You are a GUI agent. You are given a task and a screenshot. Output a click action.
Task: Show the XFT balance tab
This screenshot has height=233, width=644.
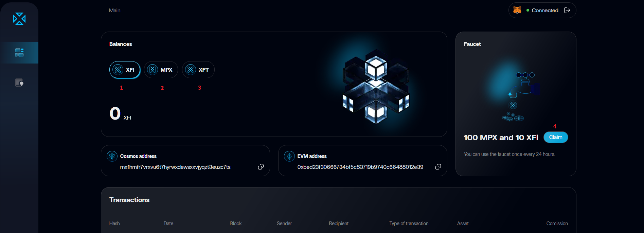[x=198, y=70]
